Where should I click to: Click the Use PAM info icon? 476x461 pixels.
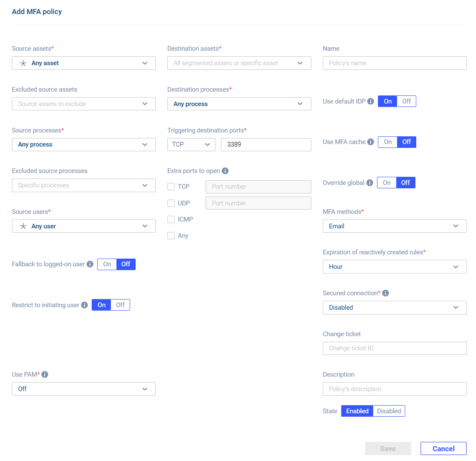(45, 374)
